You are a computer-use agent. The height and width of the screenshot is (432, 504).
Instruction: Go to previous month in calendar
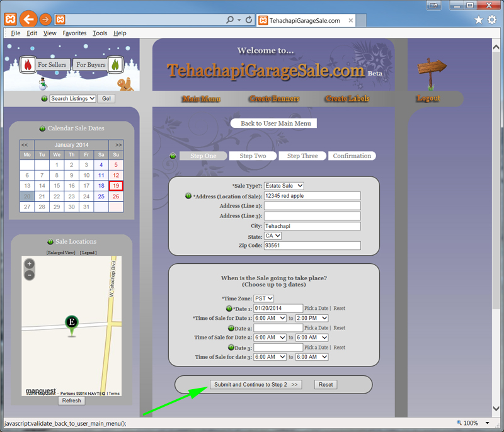click(25, 145)
